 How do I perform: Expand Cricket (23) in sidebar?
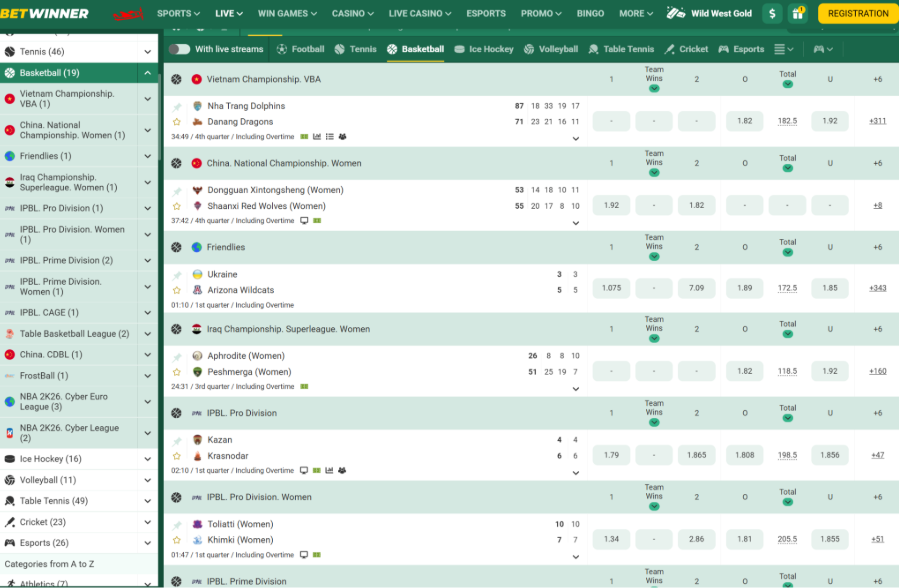(147, 522)
